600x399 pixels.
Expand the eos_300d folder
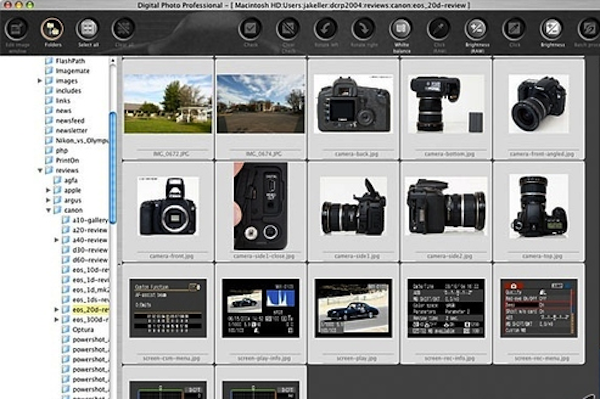click(x=57, y=319)
